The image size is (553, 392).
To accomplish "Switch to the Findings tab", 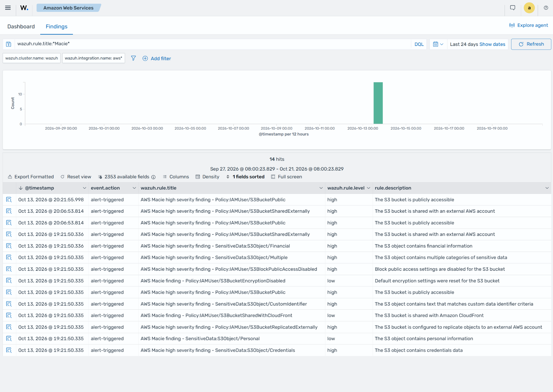I will [x=56, y=26].
